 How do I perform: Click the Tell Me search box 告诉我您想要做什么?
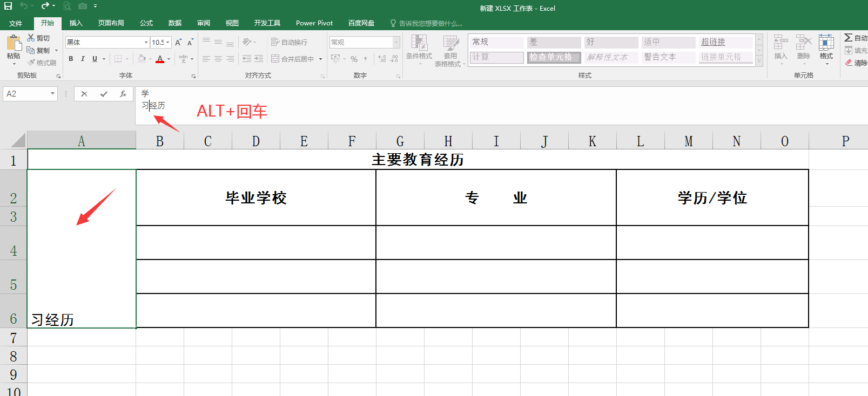point(426,23)
